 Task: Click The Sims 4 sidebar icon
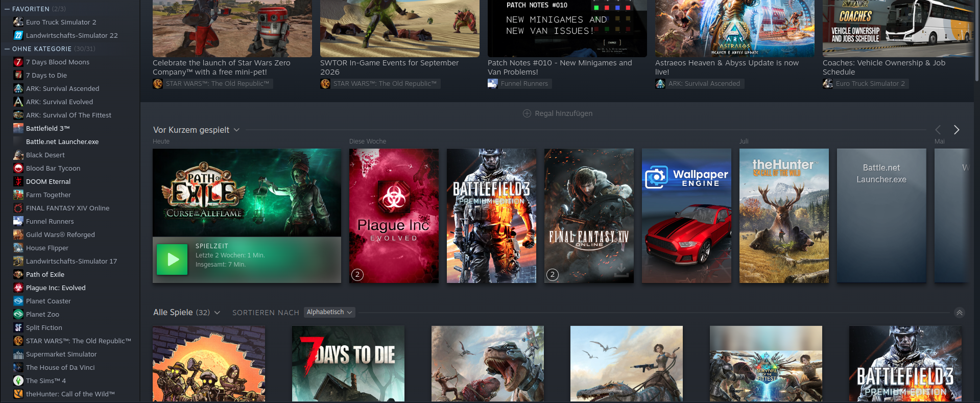[18, 381]
